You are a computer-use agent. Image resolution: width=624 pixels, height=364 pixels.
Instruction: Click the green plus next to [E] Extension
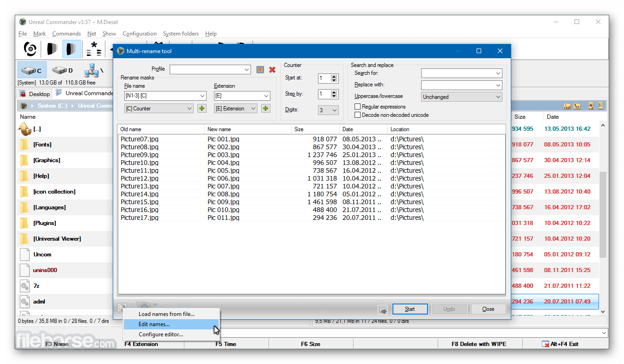tap(265, 109)
